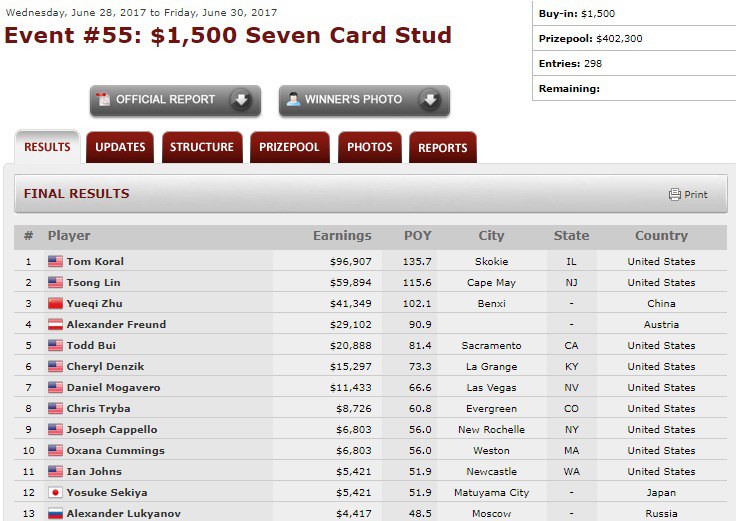Image resolution: width=736 pixels, height=521 pixels.
Task: Switch to the Structure tab
Action: pyautogui.click(x=201, y=147)
